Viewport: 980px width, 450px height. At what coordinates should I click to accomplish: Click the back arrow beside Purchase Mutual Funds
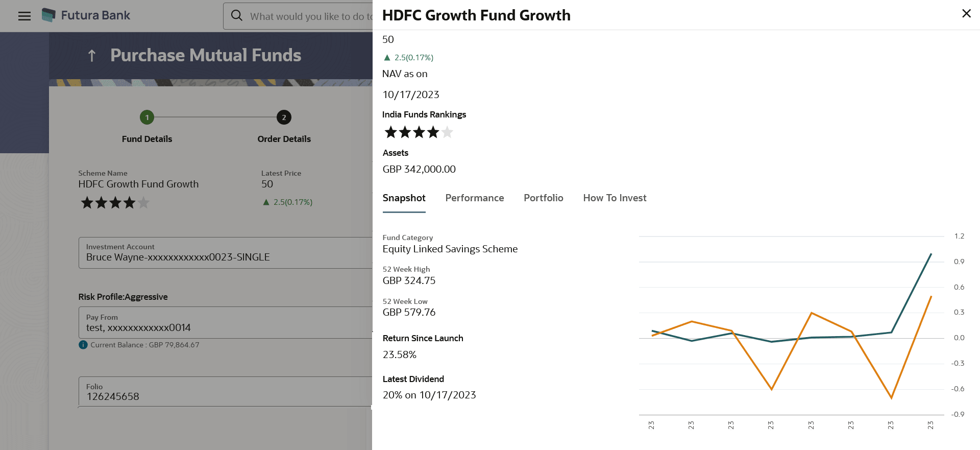92,55
